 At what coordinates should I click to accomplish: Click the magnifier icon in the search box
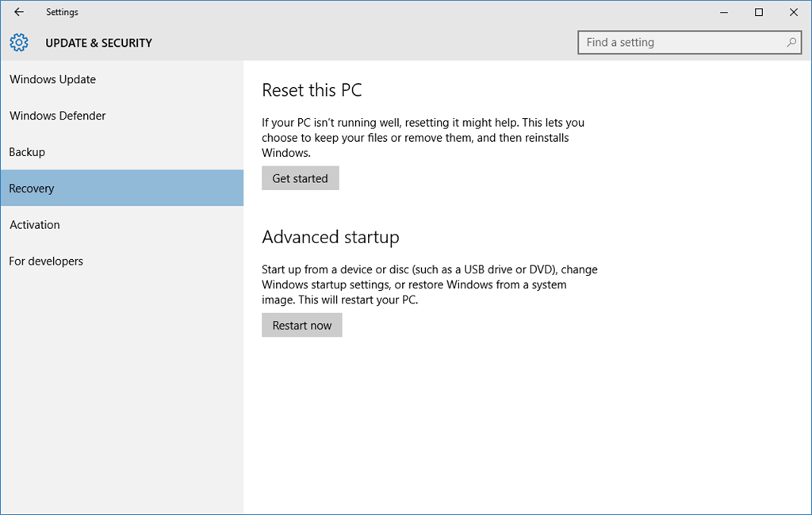click(791, 43)
